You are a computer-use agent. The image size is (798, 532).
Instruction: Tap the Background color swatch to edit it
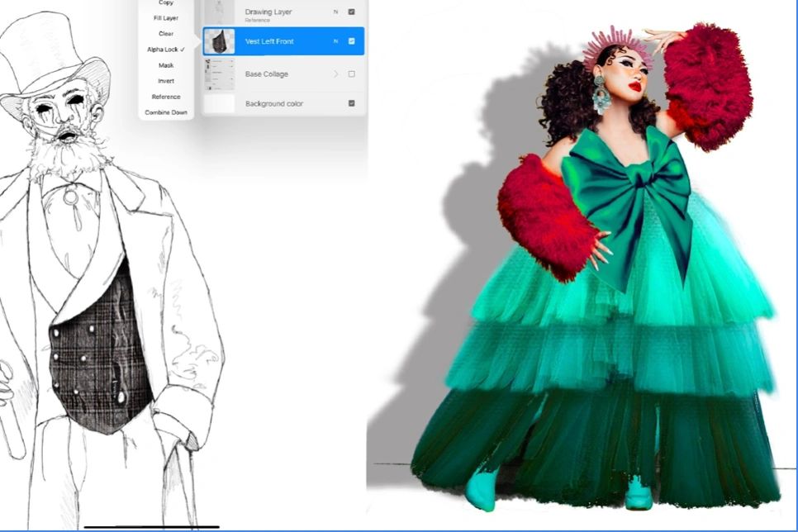[219, 102]
